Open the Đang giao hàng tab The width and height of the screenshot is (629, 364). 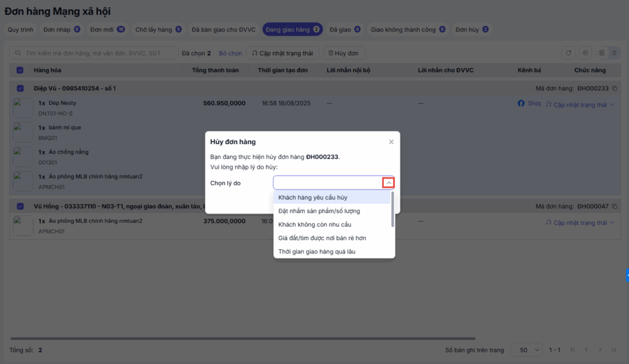point(292,29)
